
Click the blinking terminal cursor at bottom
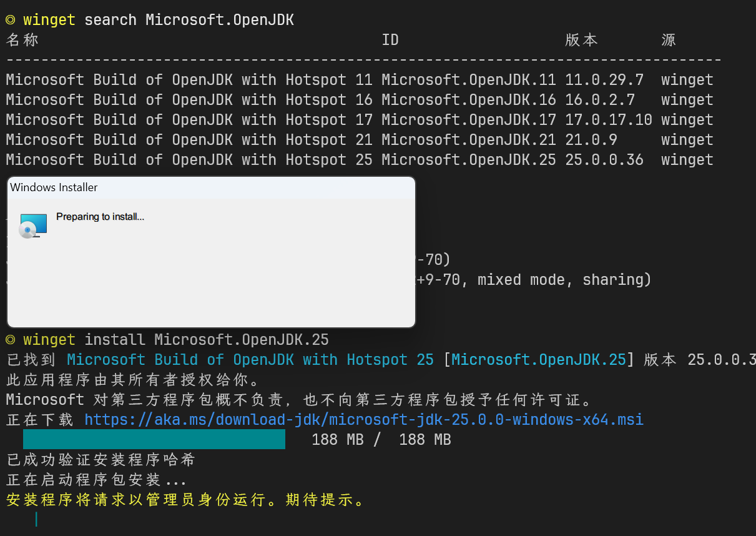(36, 519)
